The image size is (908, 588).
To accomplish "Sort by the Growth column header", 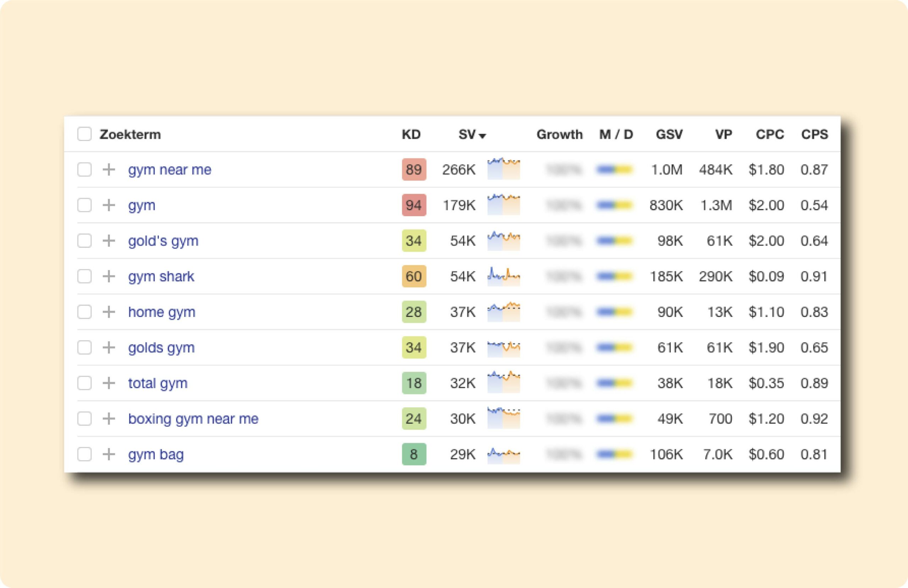I will (559, 134).
